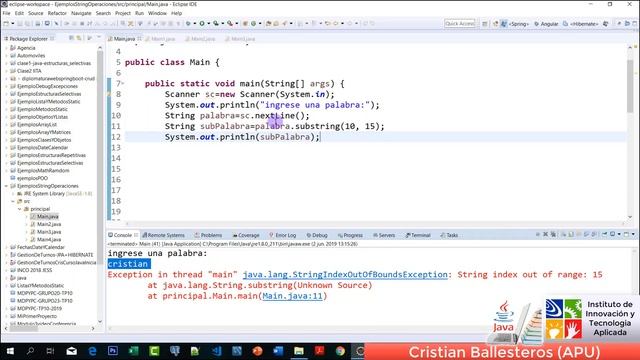Follow the Main.java:11 stack trace link
The width and height of the screenshot is (640, 360).
pos(292,296)
